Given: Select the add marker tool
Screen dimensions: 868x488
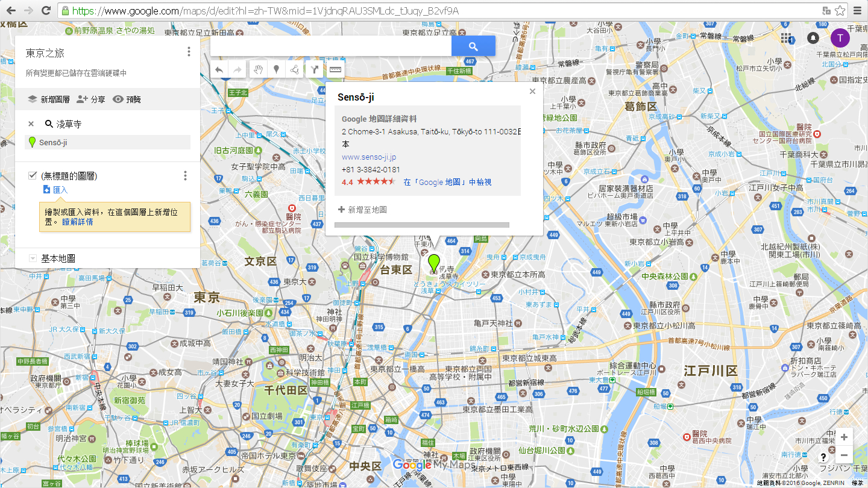Looking at the screenshot, I should pos(276,70).
